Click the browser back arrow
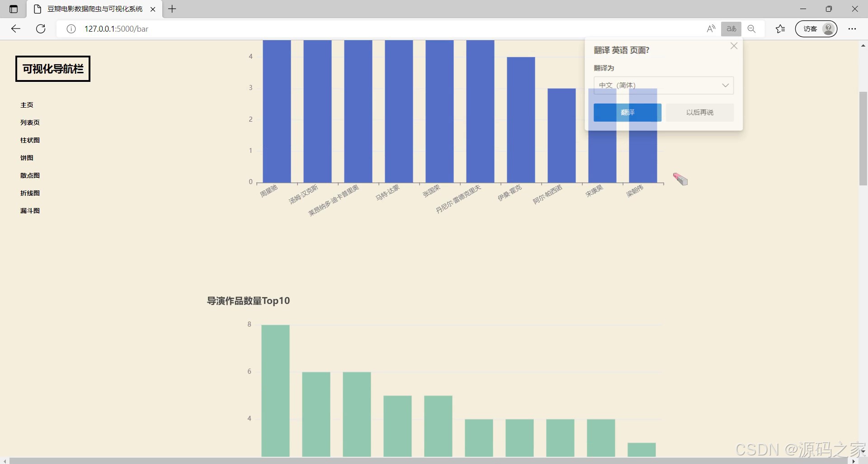Screen dimensions: 868x464 [16, 28]
